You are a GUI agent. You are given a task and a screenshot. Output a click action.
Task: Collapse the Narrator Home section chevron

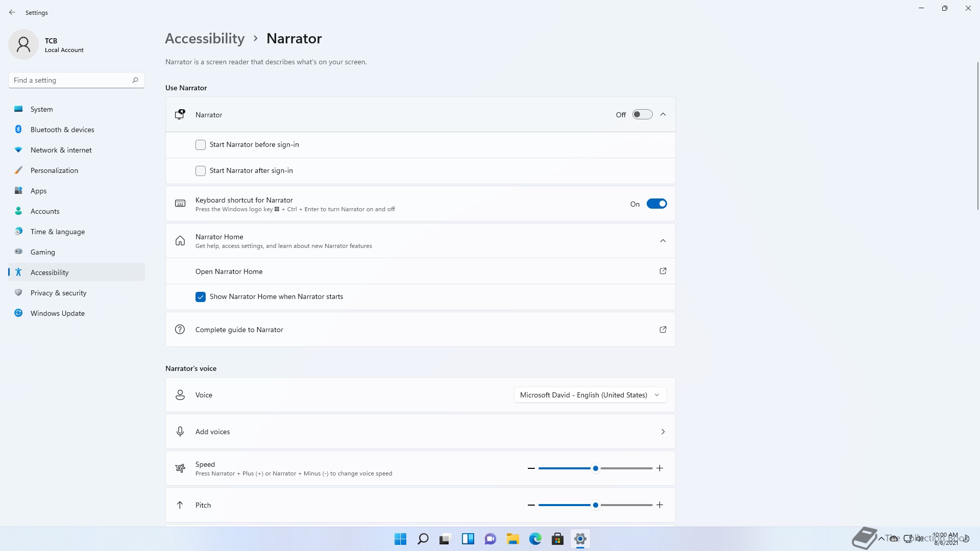[663, 241]
